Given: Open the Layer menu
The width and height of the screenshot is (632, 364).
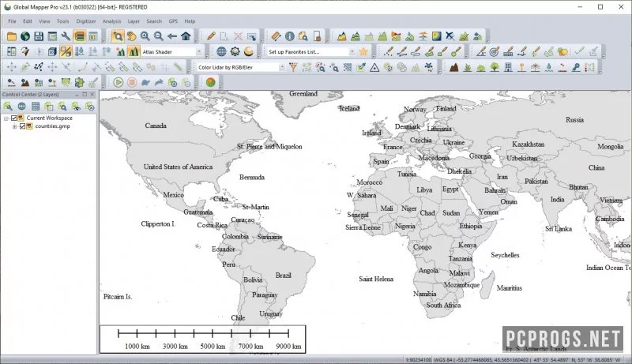Looking at the screenshot, I should [x=134, y=21].
